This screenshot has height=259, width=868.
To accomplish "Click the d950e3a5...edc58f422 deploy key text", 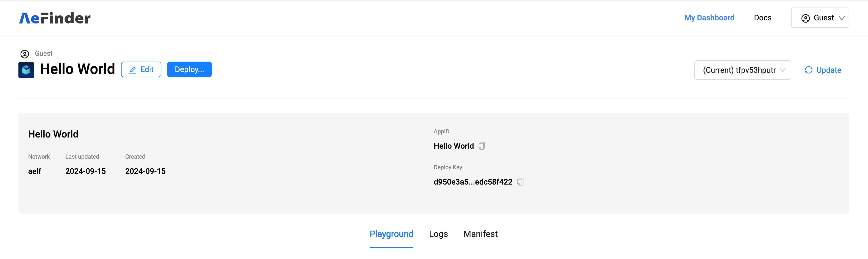I will [472, 182].
